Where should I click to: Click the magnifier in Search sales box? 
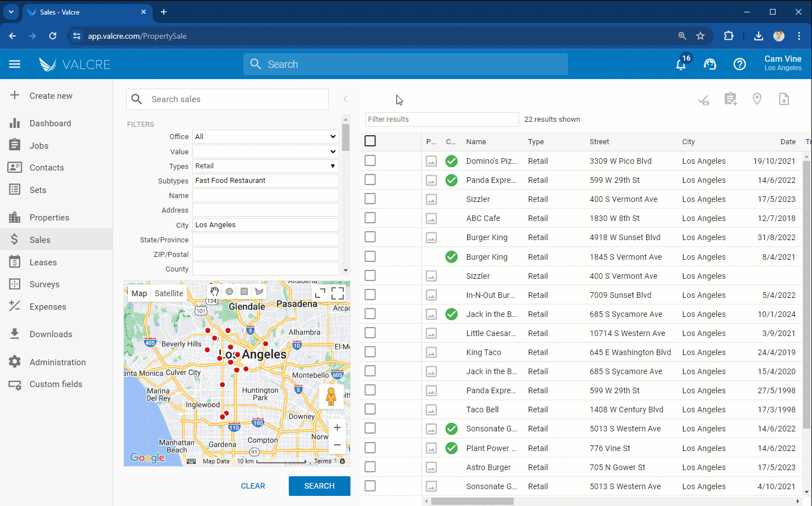[137, 99]
